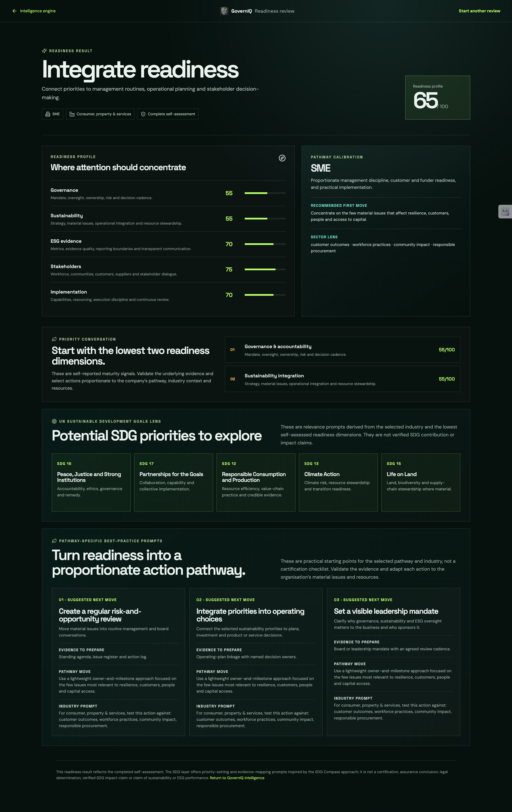This screenshot has height=812, width=512.
Task: Click the GovernIQ shield logo
Action: (x=224, y=11)
